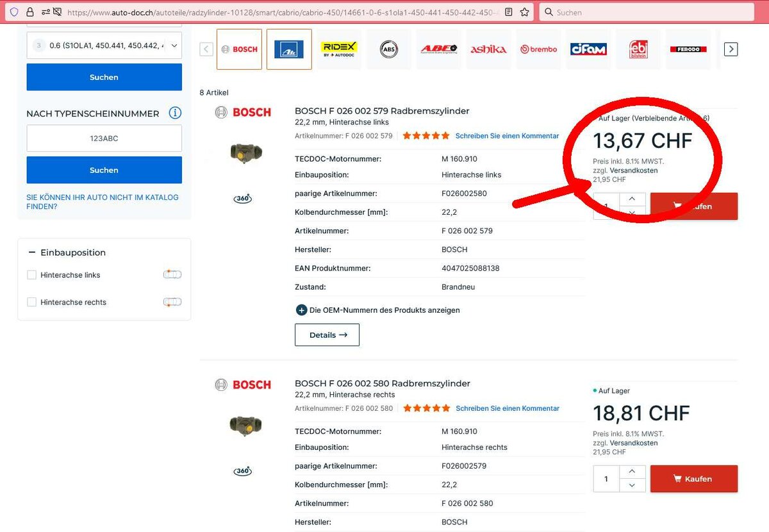This screenshot has width=769, height=532.
Task: Click Kaufen for the 18,81 CHF cylinder
Action: point(693,479)
